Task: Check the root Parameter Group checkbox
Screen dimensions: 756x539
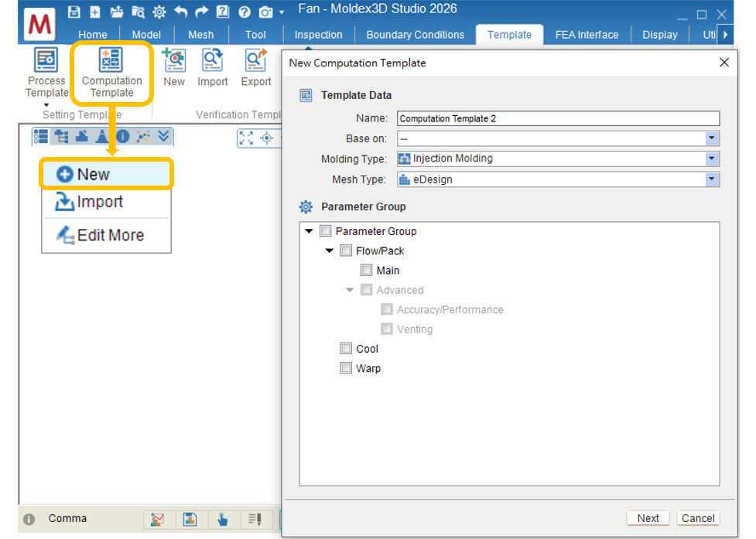Action: point(326,231)
